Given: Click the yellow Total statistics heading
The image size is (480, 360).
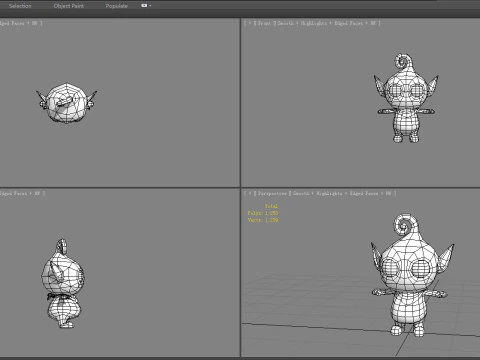Looking at the screenshot, I should click(272, 206).
